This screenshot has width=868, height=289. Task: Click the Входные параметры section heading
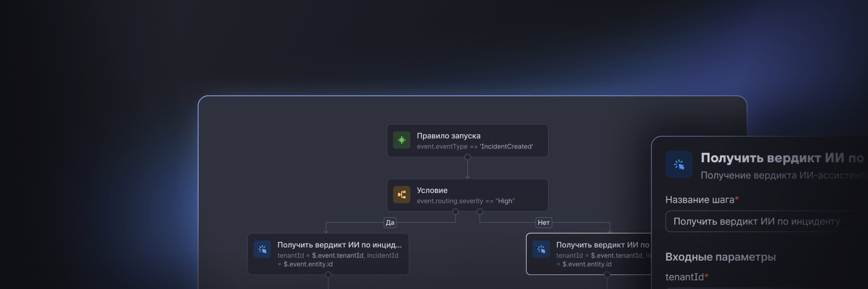pos(720,257)
